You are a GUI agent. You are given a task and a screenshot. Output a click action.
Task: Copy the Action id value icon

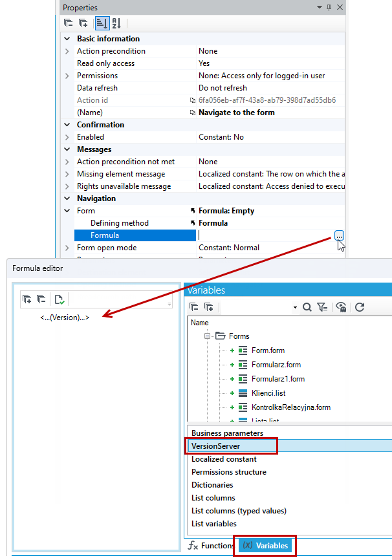pyautogui.click(x=193, y=100)
